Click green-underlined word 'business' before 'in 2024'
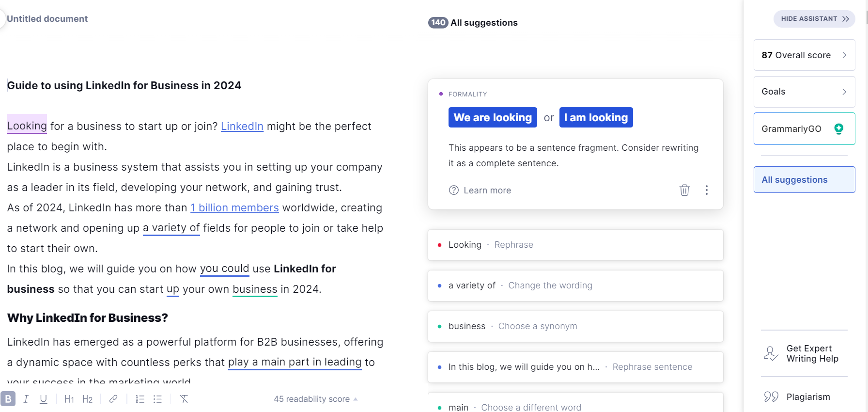This screenshot has width=868, height=412. click(255, 289)
